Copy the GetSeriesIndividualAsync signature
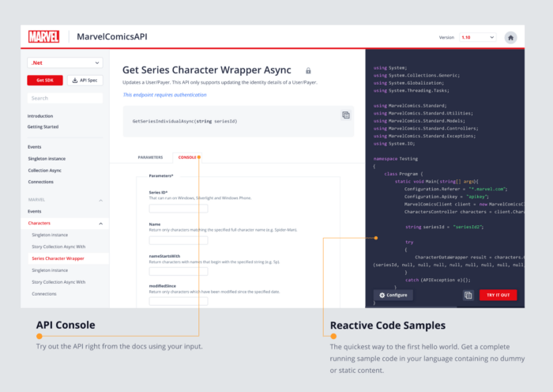 coord(346,115)
